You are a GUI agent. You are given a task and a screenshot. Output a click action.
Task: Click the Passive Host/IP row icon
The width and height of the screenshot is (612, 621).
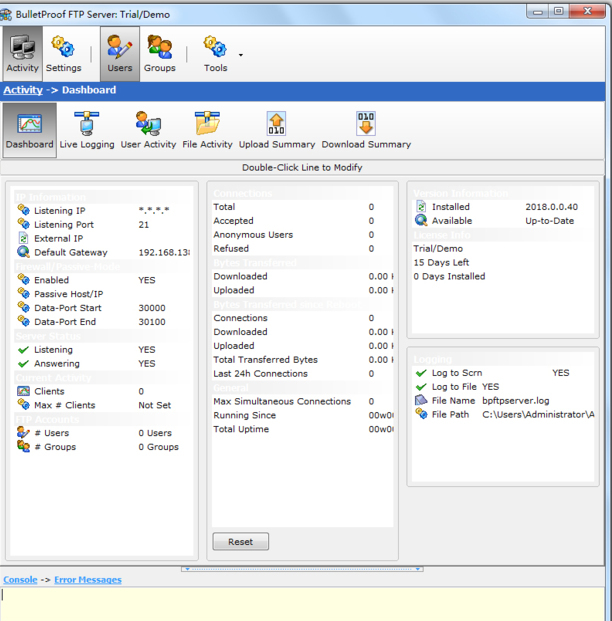(23, 293)
